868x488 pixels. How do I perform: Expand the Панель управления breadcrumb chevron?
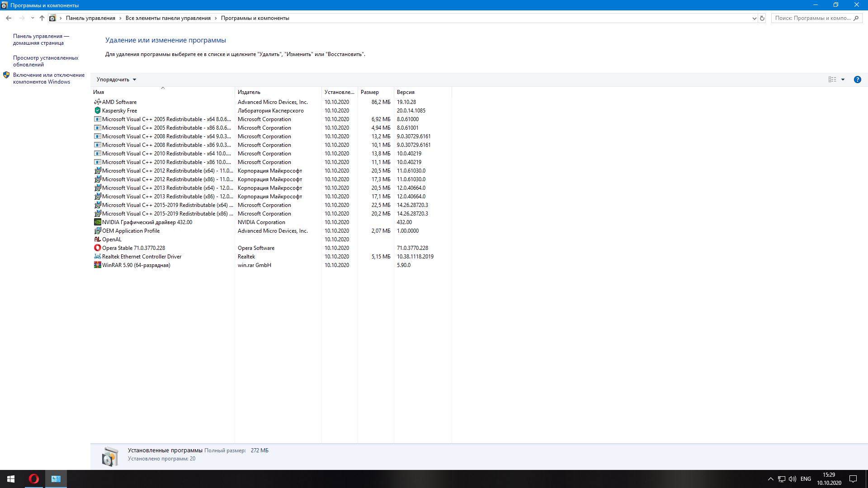(x=120, y=19)
